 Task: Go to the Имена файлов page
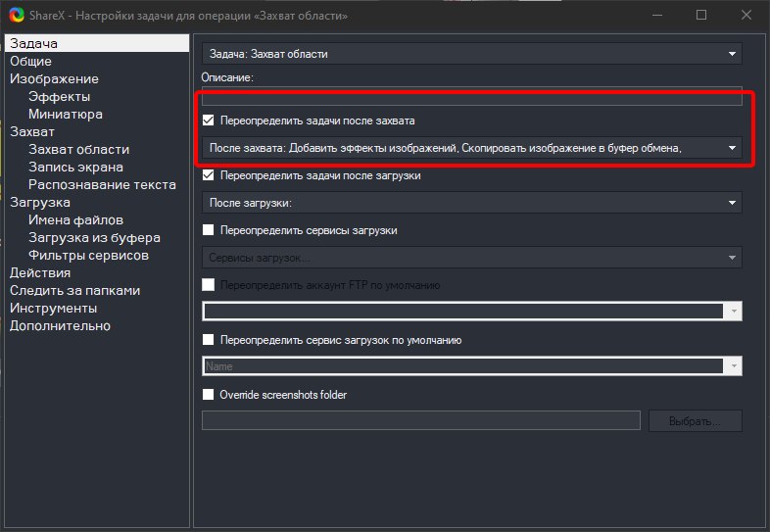(75, 220)
